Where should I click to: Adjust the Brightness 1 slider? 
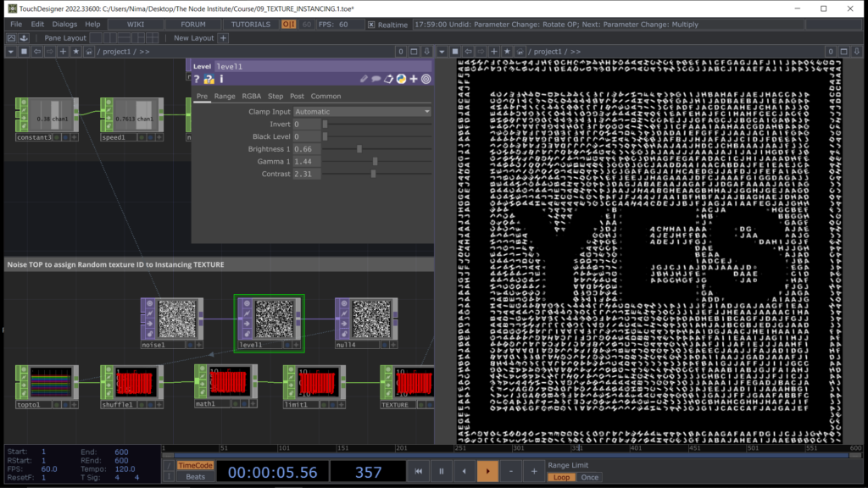[359, 149]
